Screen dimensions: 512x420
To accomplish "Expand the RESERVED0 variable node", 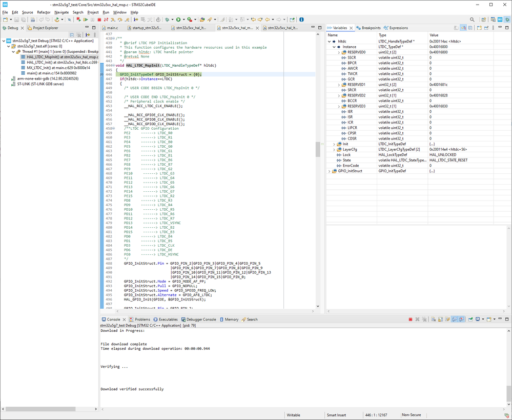I will pyautogui.click(x=339, y=52).
